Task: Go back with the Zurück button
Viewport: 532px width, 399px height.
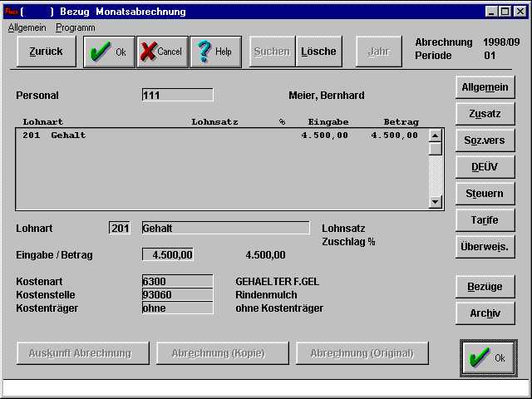Action: point(46,52)
